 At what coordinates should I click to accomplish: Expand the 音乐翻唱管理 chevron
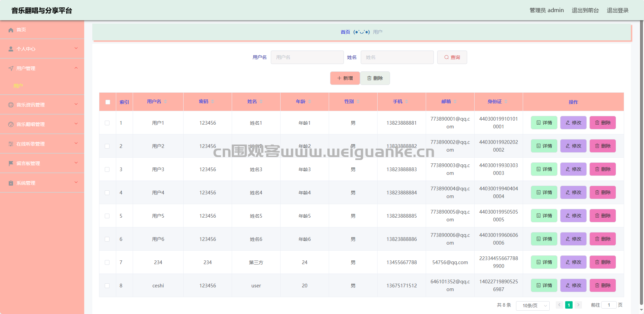coord(76,124)
